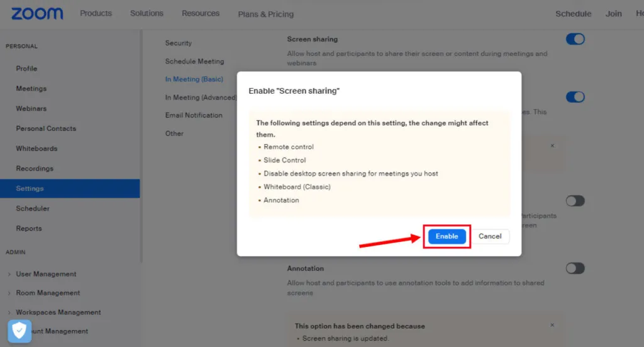644x347 pixels.
Task: Open Plans & Pricing
Action: pyautogui.click(x=266, y=14)
